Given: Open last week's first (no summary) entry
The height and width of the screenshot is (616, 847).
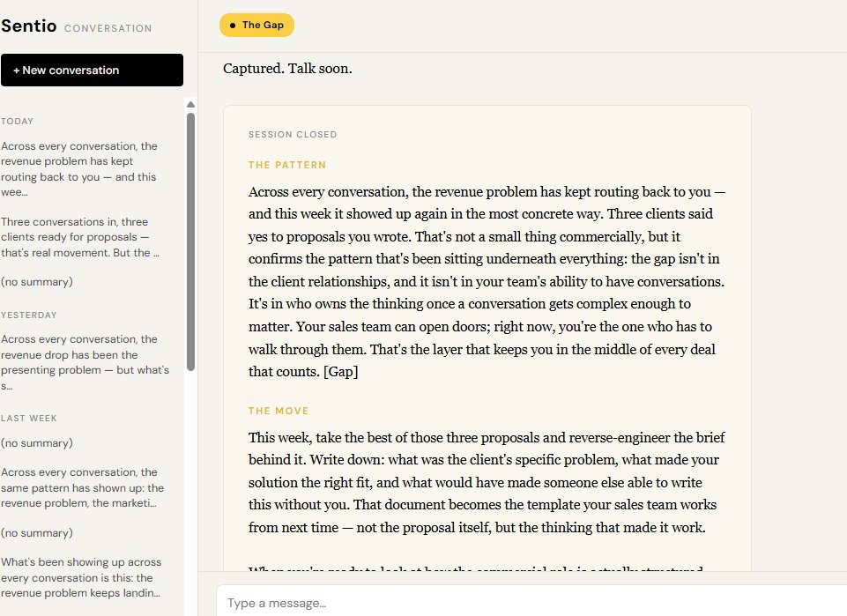Looking at the screenshot, I should coord(37,443).
